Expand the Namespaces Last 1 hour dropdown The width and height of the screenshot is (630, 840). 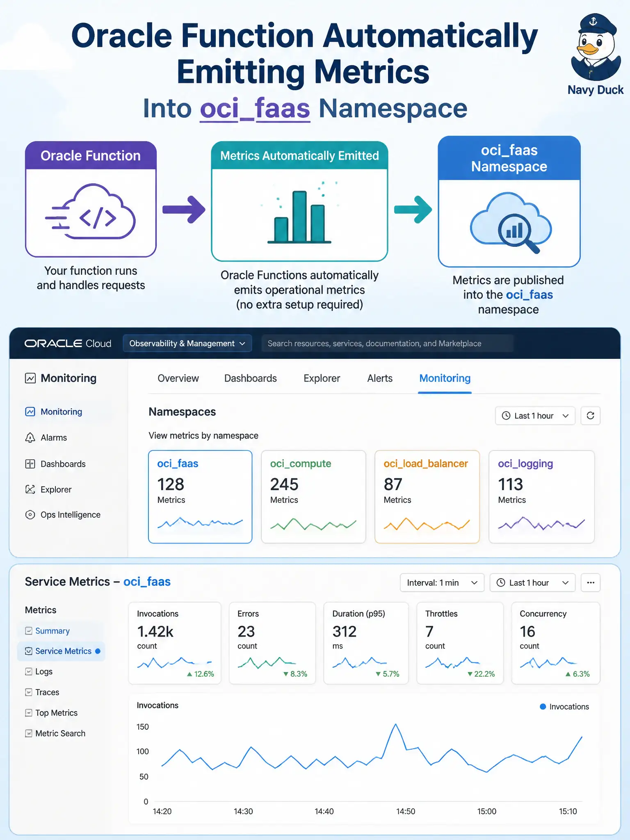coord(535,416)
